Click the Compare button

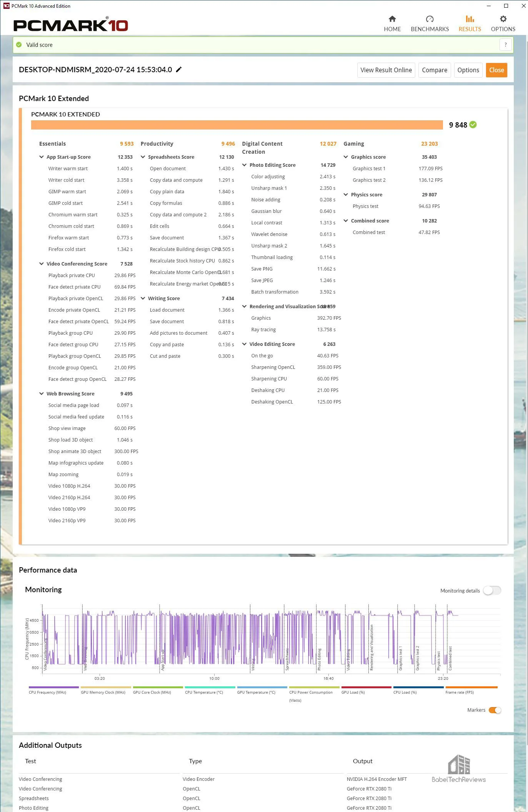(435, 70)
